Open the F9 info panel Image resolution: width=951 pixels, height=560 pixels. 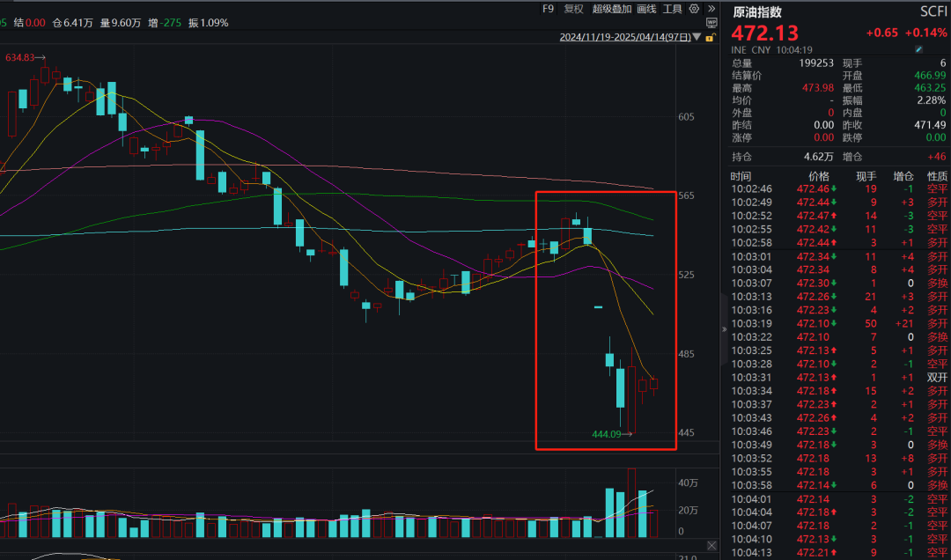tap(548, 9)
